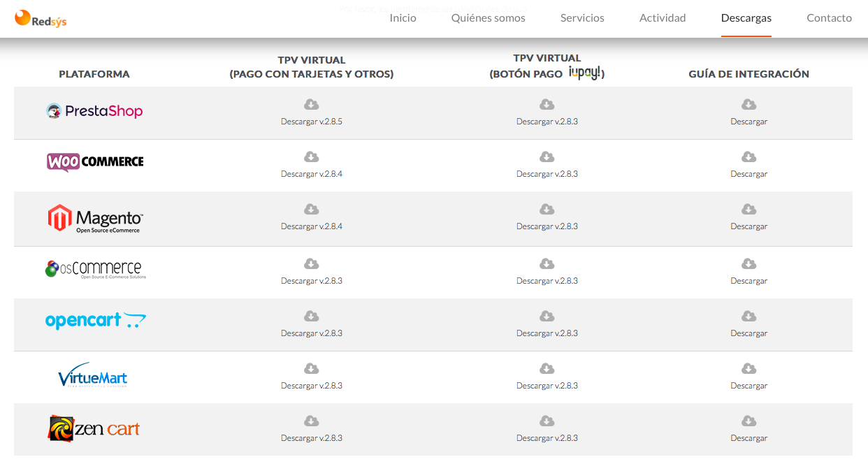
Task: Open the Quiénes somos menu
Action: tap(489, 18)
